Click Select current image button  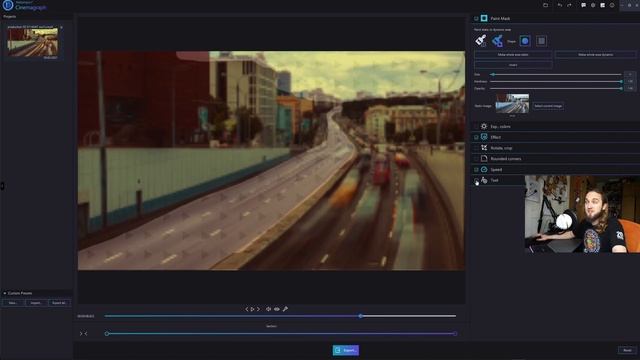tap(548, 106)
